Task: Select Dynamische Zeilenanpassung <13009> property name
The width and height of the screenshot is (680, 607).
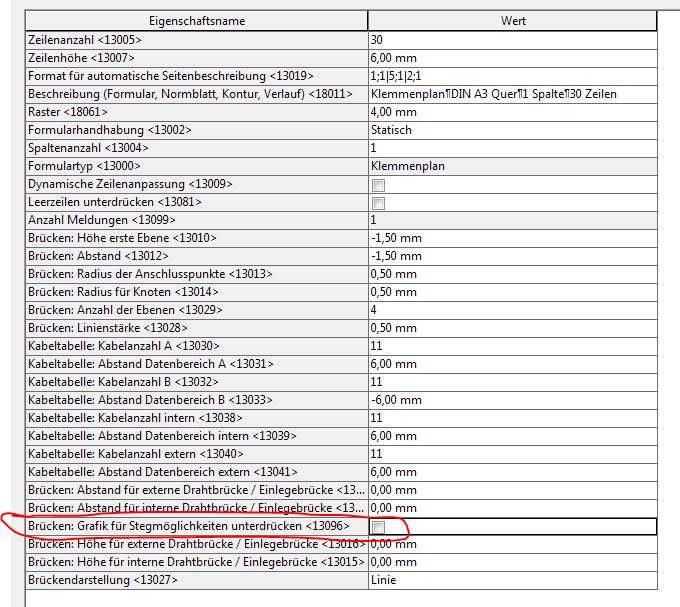Action: pos(197,184)
